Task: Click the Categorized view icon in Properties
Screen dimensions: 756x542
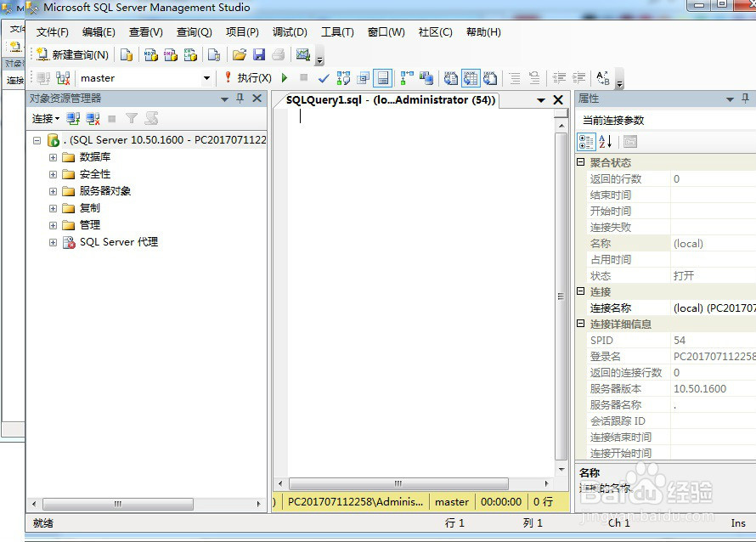Action: pos(586,142)
